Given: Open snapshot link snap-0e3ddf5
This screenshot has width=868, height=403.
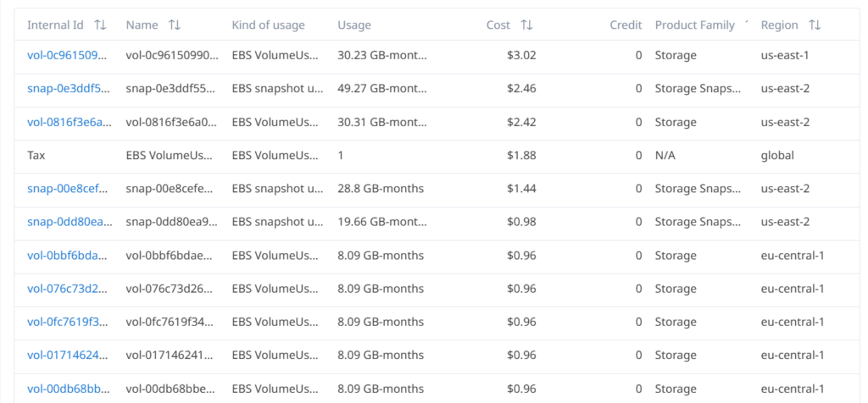Looking at the screenshot, I should coord(70,88).
